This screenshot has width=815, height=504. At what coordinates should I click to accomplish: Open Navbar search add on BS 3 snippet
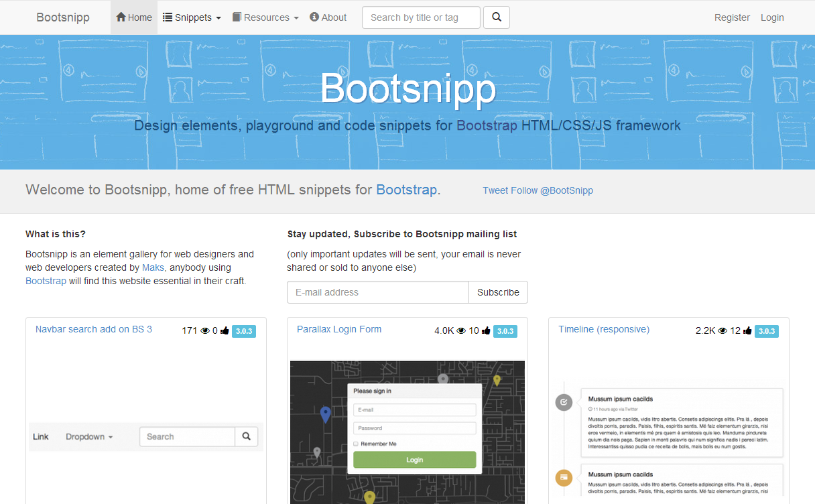tap(94, 329)
